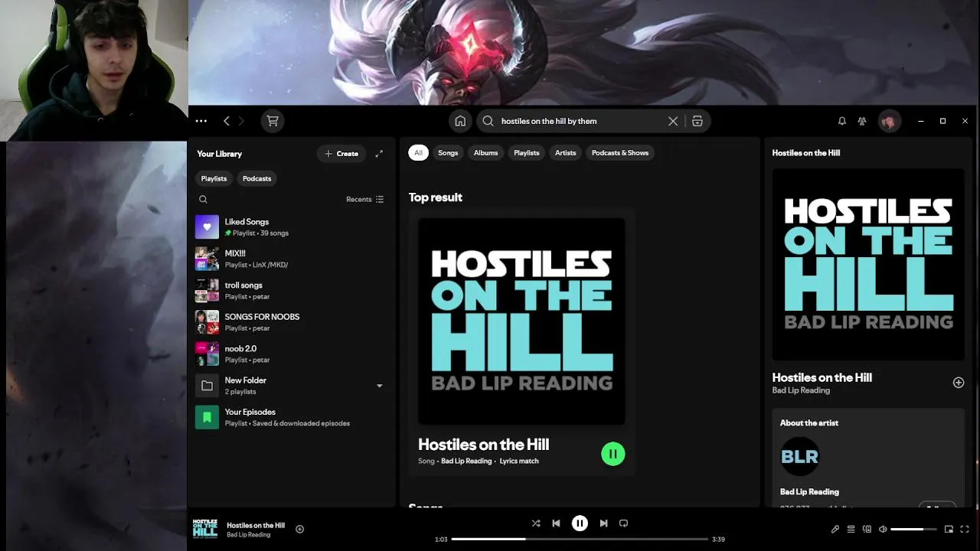Click the large album art in right panel

click(x=868, y=264)
